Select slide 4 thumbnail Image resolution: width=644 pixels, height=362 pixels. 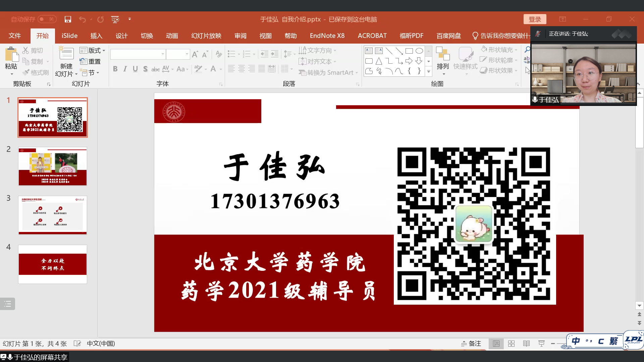53,264
